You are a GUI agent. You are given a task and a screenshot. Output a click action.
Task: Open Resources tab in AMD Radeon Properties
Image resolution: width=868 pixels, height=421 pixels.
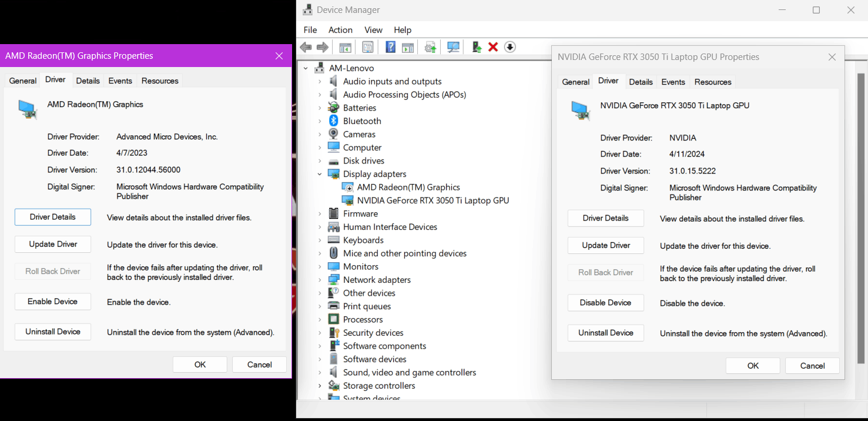[x=160, y=81]
